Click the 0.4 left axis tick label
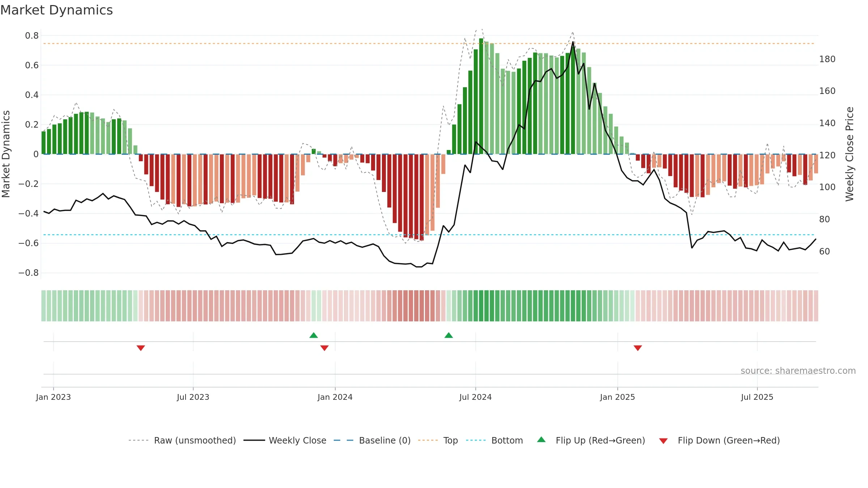The height and width of the screenshot is (488, 868). point(32,95)
